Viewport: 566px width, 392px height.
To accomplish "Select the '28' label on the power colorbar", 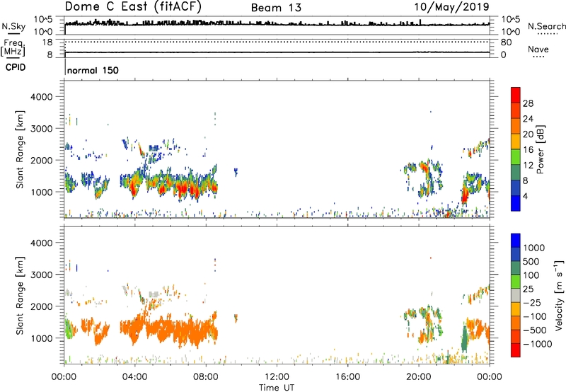I will click(x=528, y=103).
